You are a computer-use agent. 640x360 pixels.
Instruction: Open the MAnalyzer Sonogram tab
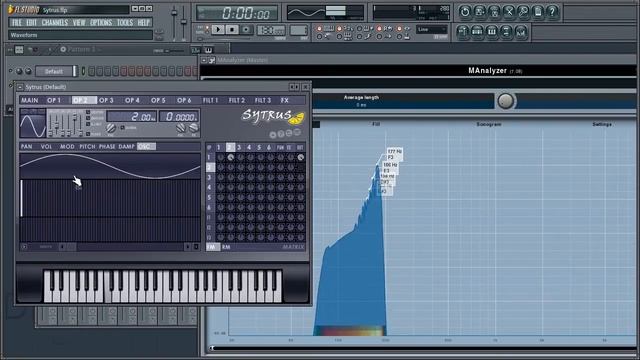pos(489,124)
